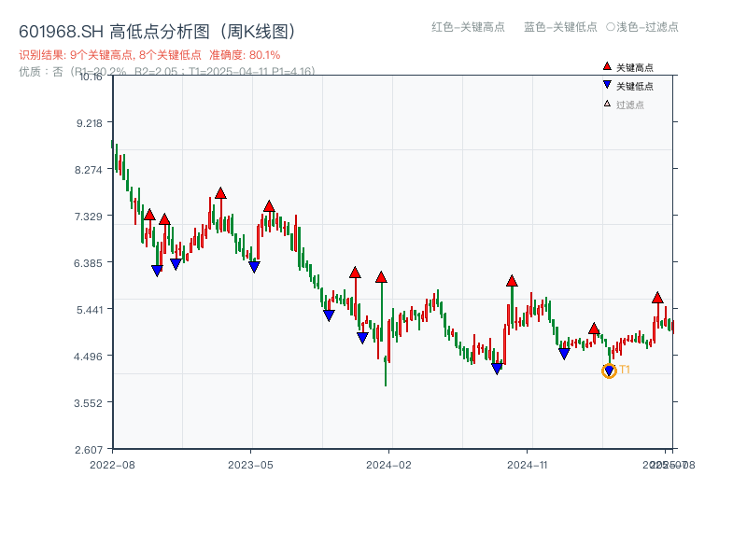Click the red 识别结果 summary line
Viewport: 747px width, 560px height.
(149, 55)
